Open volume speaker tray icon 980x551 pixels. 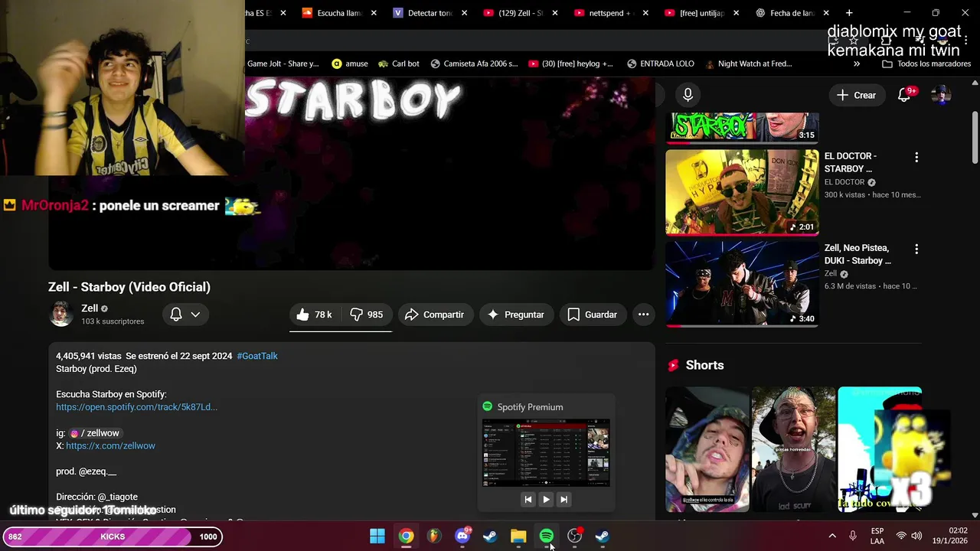[916, 536]
